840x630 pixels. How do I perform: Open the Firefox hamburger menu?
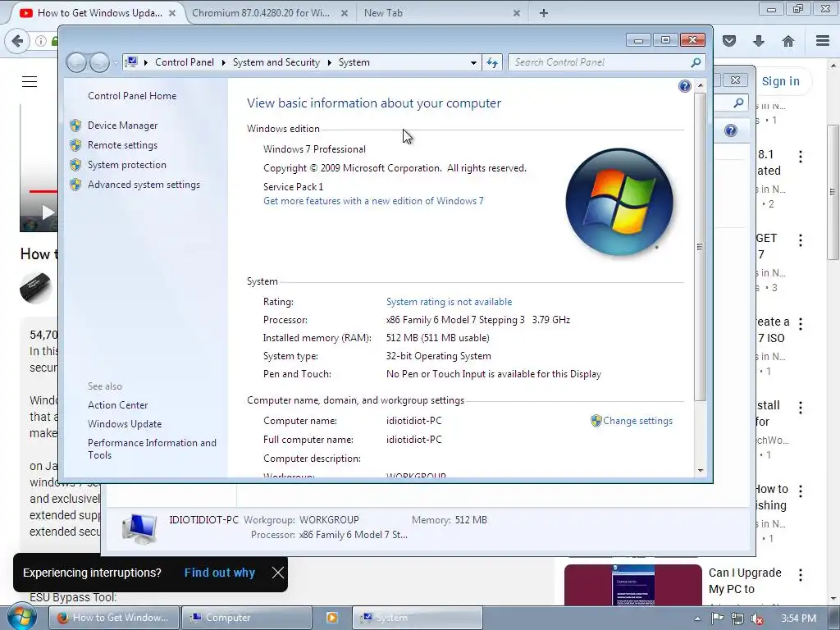823,41
